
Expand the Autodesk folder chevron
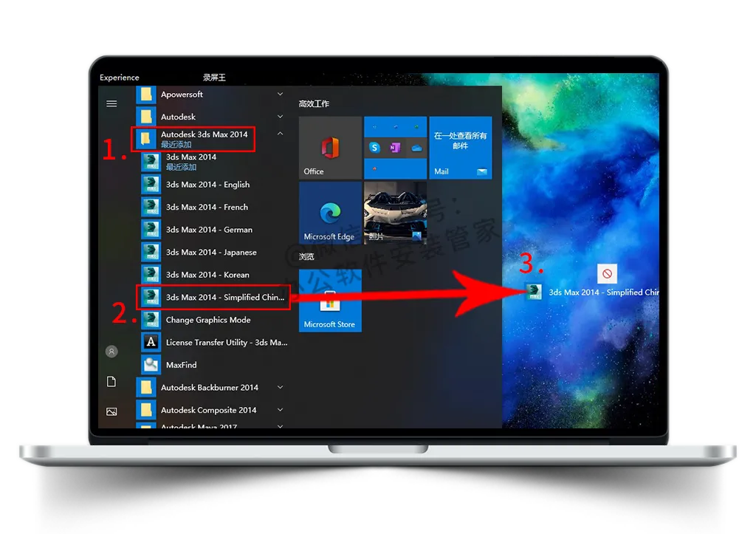coord(280,116)
